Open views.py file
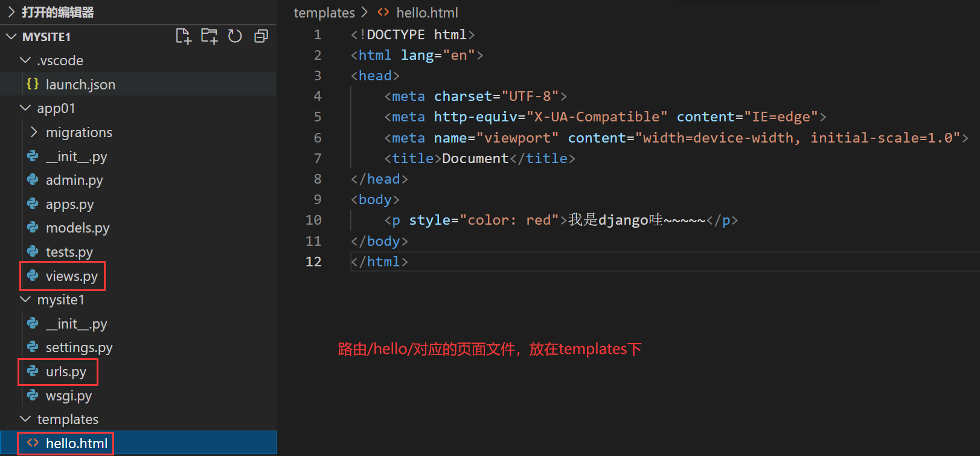Viewport: 980px width, 456px height. pyautogui.click(x=72, y=276)
